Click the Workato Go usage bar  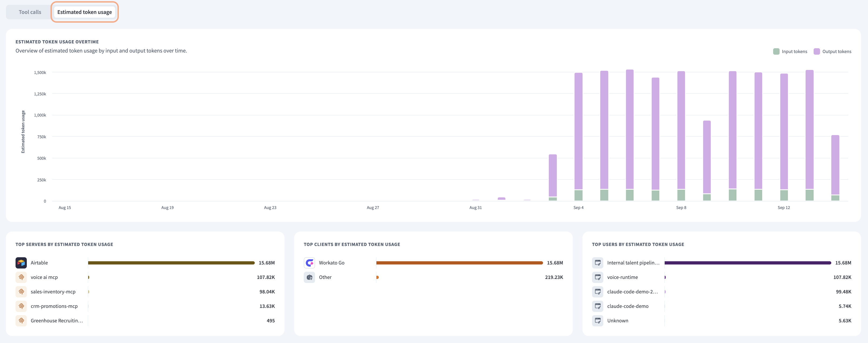tap(460, 263)
